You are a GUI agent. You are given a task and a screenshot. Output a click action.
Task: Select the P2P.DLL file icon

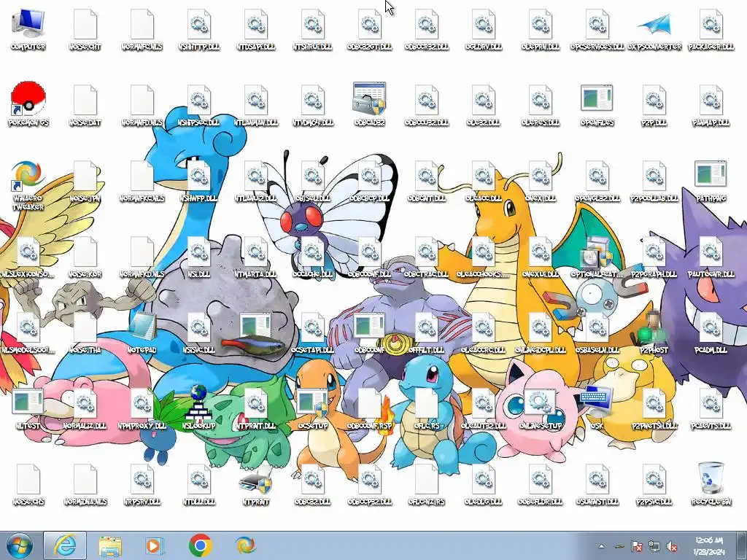(654, 100)
